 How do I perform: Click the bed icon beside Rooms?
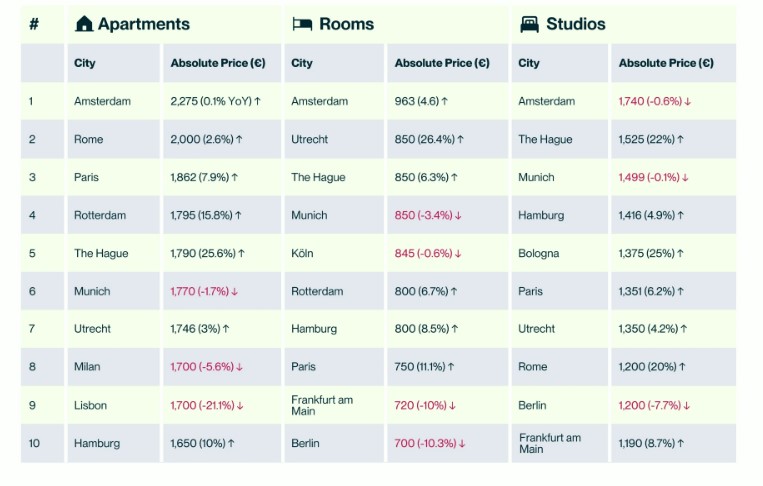(x=302, y=24)
